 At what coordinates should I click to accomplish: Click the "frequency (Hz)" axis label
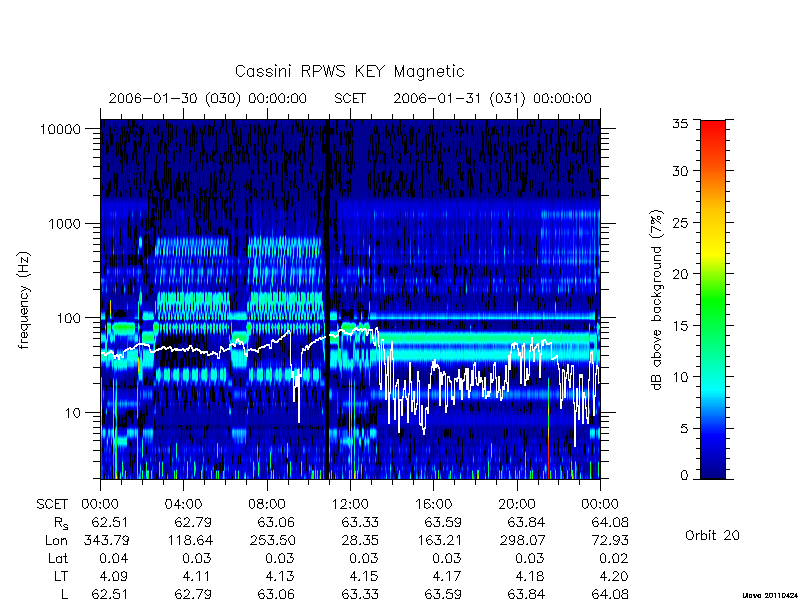pos(23,300)
